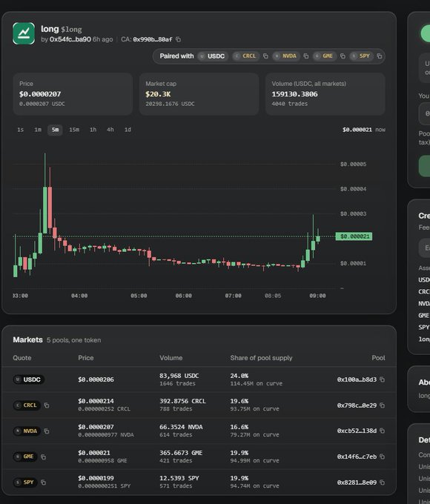Copy the SPY pool address 0x8281…8e09
430x504 pixels.
pyautogui.click(x=382, y=483)
